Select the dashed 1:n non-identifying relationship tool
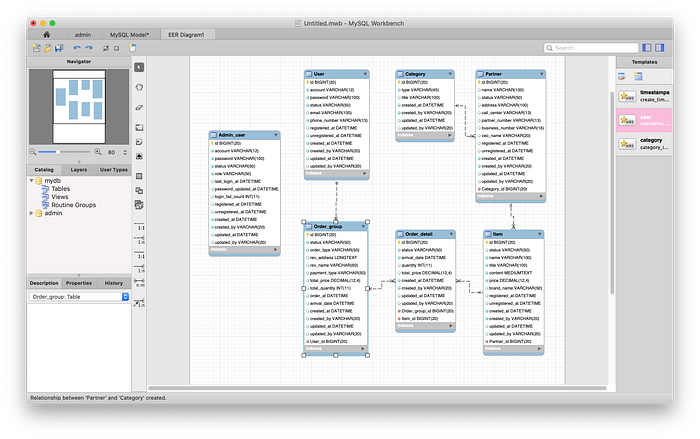The height and width of the screenshot is (439, 700). click(140, 240)
